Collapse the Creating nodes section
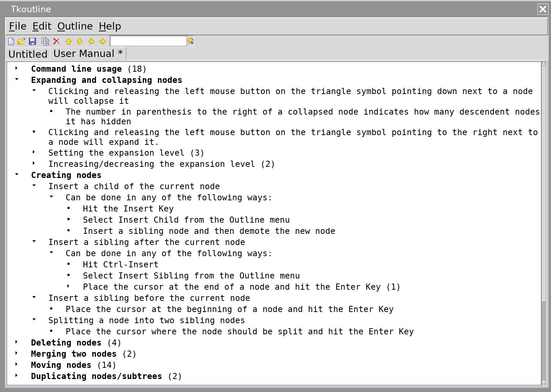This screenshot has width=551, height=392. 17,174
